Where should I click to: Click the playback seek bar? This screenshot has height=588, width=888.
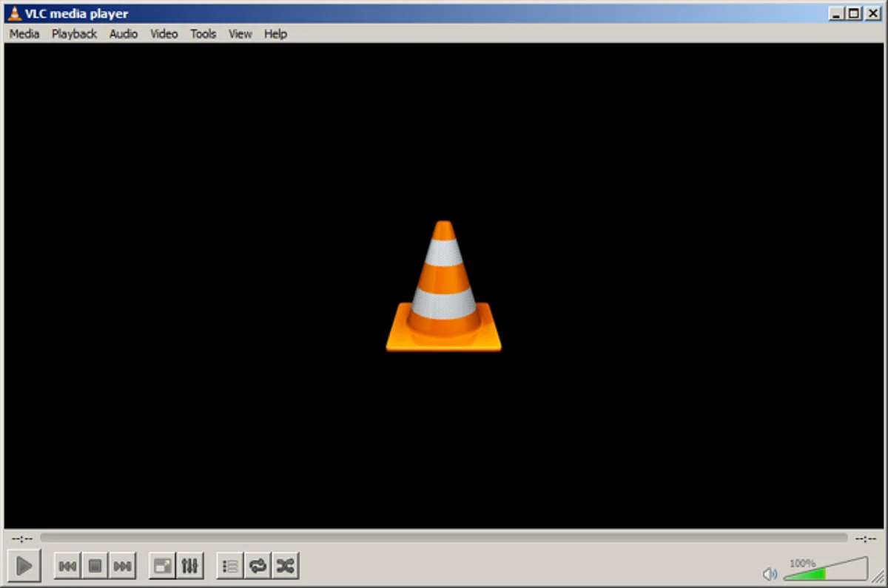click(x=444, y=538)
